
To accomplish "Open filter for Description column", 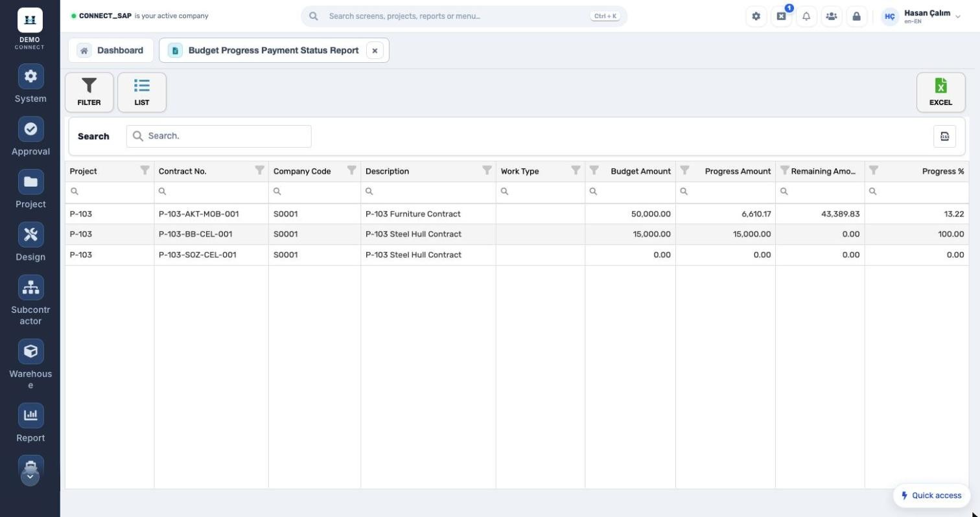I will coord(487,170).
